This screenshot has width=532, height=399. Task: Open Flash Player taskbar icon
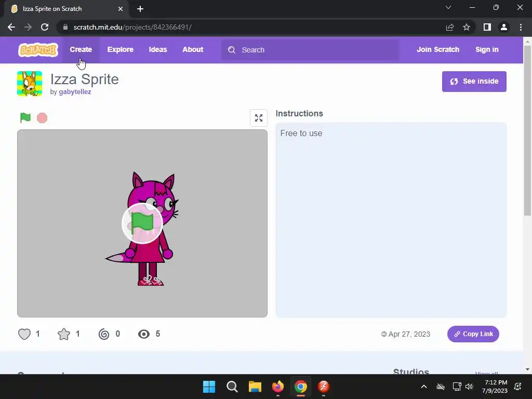323,387
